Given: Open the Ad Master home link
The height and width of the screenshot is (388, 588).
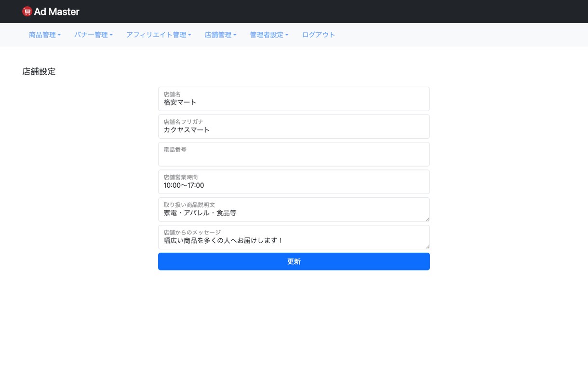Looking at the screenshot, I should pyautogui.click(x=51, y=12).
